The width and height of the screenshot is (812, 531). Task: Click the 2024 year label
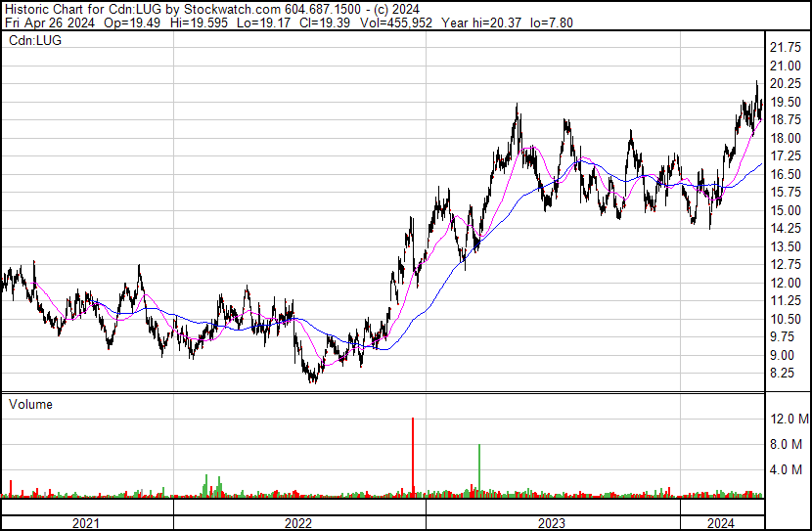pos(721,523)
